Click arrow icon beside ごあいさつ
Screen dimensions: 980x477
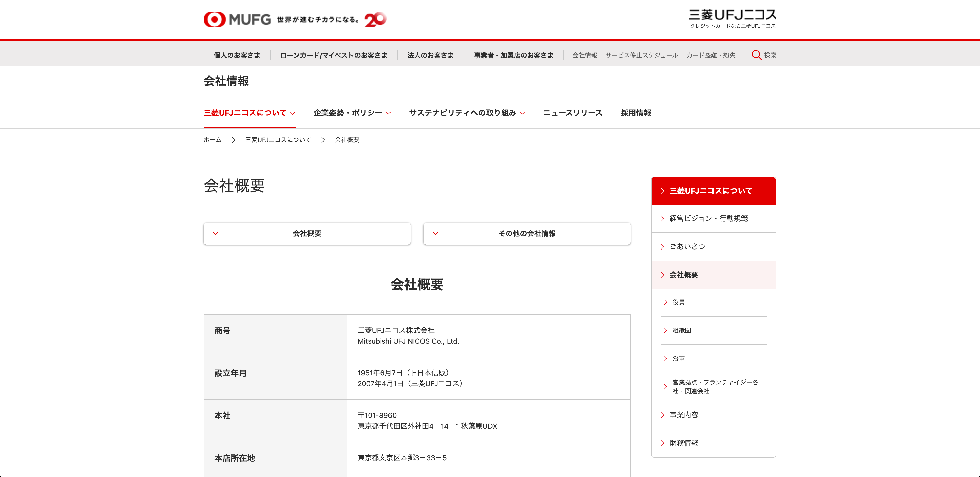click(662, 247)
